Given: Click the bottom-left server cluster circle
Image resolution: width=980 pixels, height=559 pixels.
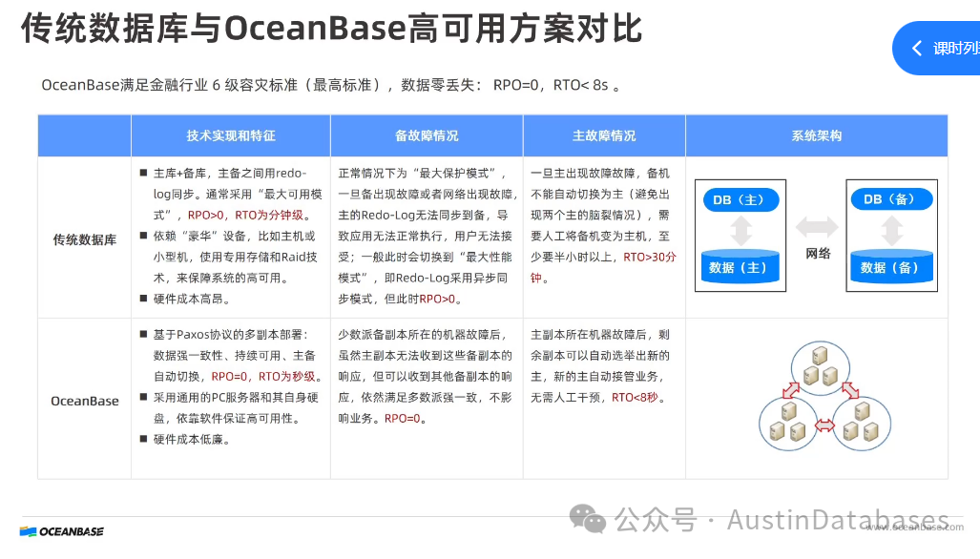Looking at the screenshot, I should point(787,424).
